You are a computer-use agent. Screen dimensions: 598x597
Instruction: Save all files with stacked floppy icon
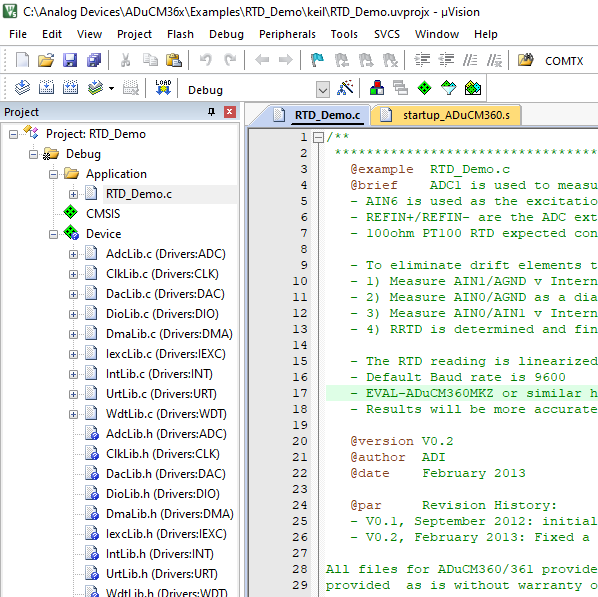pos(94,60)
